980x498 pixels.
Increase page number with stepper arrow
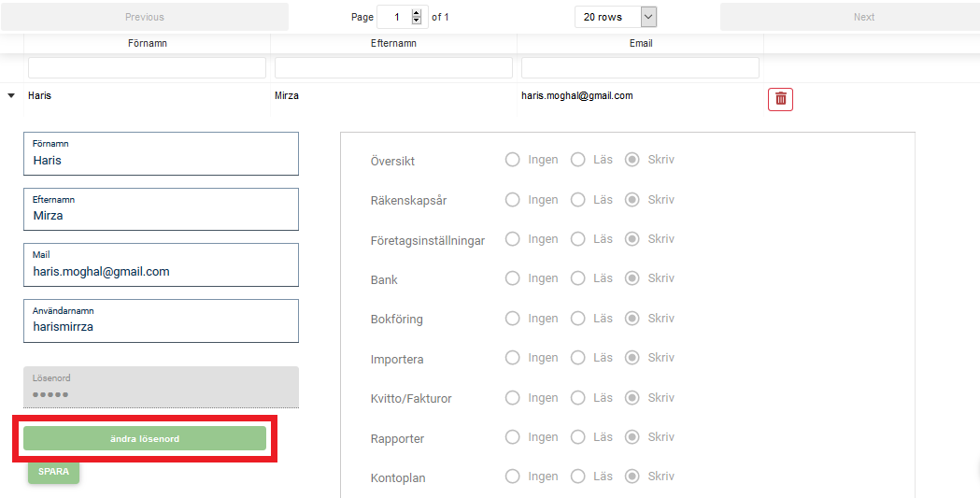pyautogui.click(x=417, y=12)
